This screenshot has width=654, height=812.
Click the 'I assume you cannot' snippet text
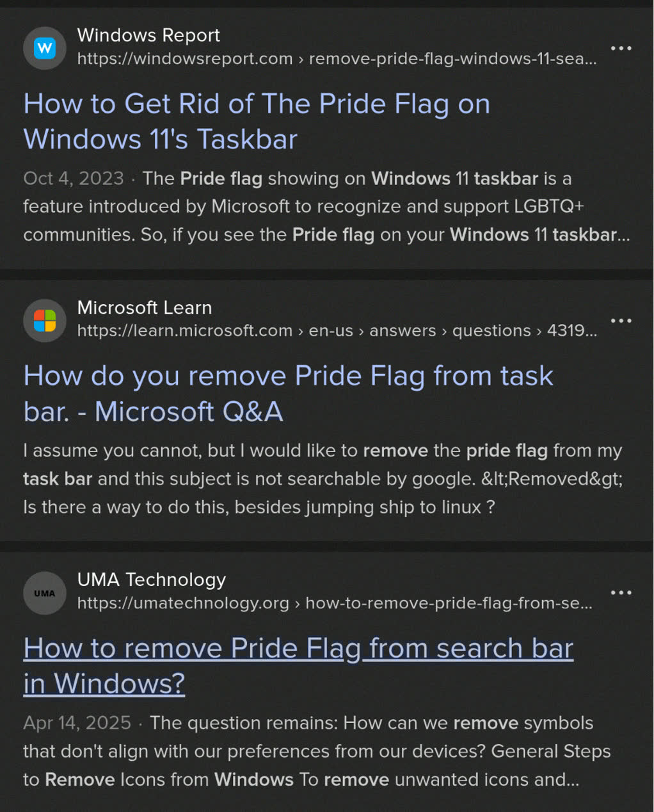coord(323,478)
